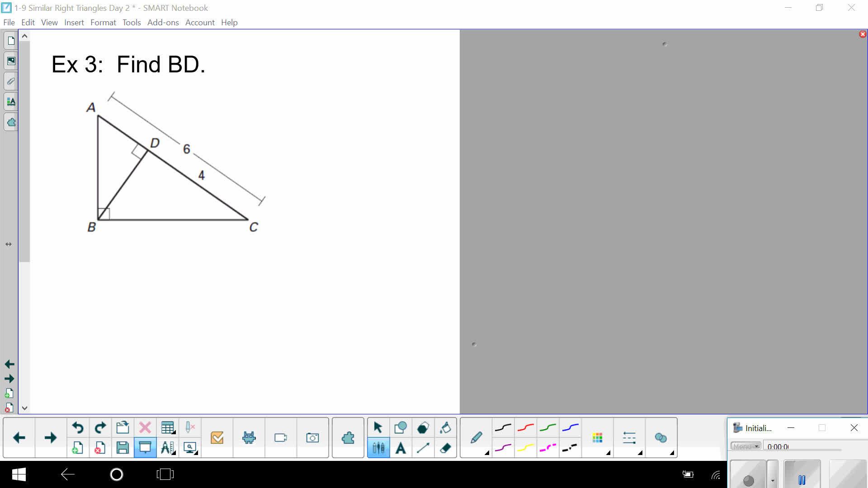Pick the yellow pen style
868x488 pixels.
pos(525,448)
